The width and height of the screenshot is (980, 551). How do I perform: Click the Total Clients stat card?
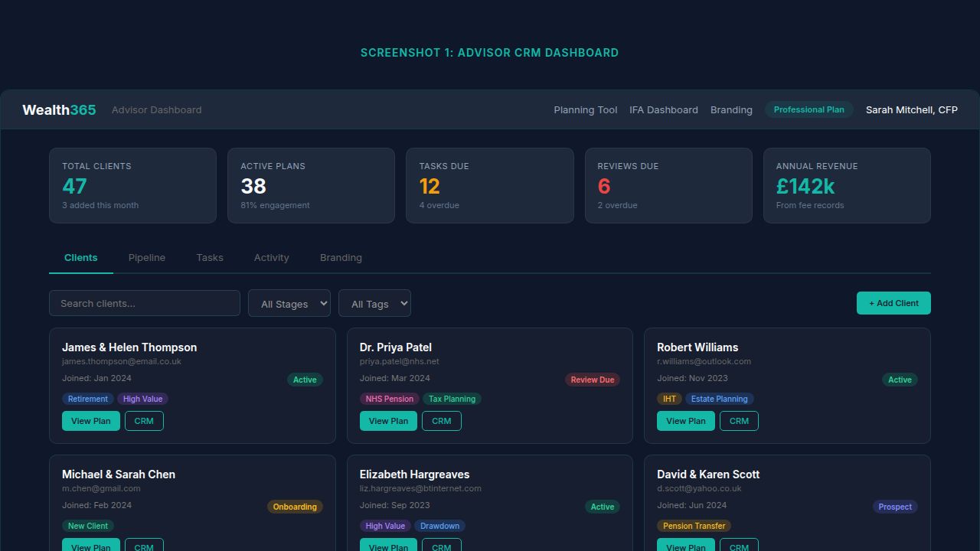click(x=132, y=185)
